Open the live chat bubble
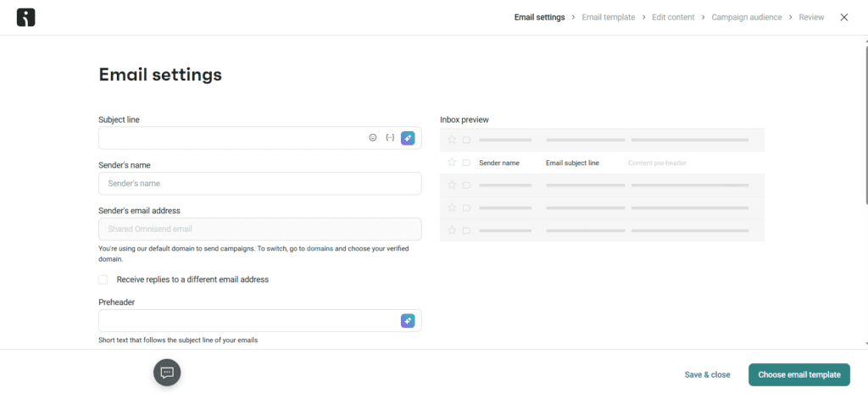 point(167,373)
